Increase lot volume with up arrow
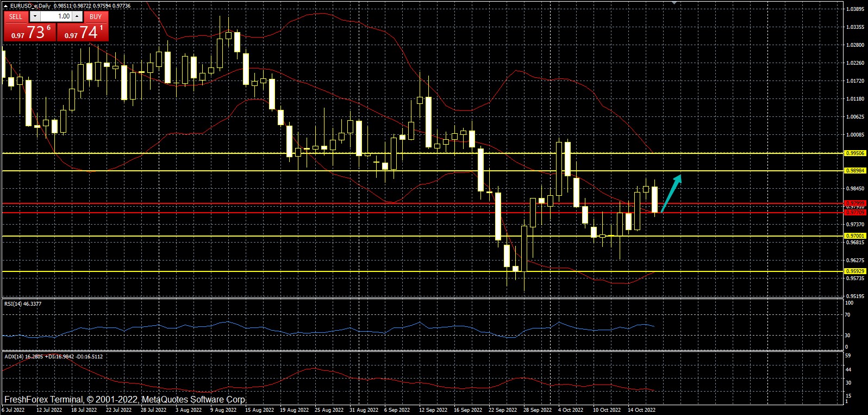 click(77, 16)
